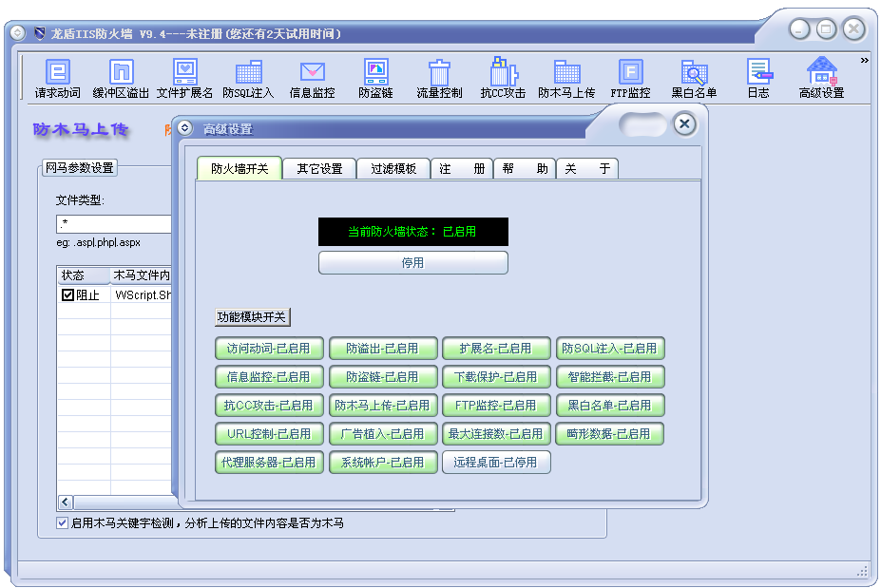
Task: Open the 黑白名单 list manager icon
Action: [x=693, y=76]
